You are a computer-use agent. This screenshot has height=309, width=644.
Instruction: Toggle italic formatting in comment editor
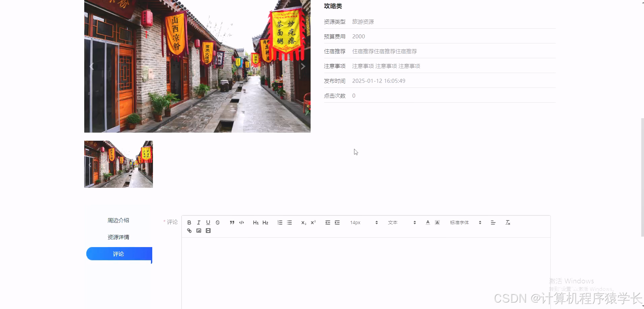199,222
